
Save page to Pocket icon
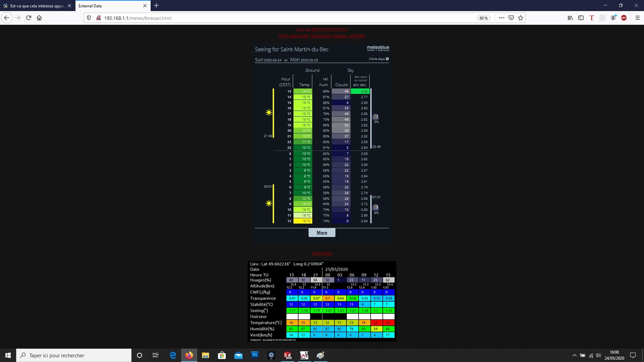coord(511,18)
